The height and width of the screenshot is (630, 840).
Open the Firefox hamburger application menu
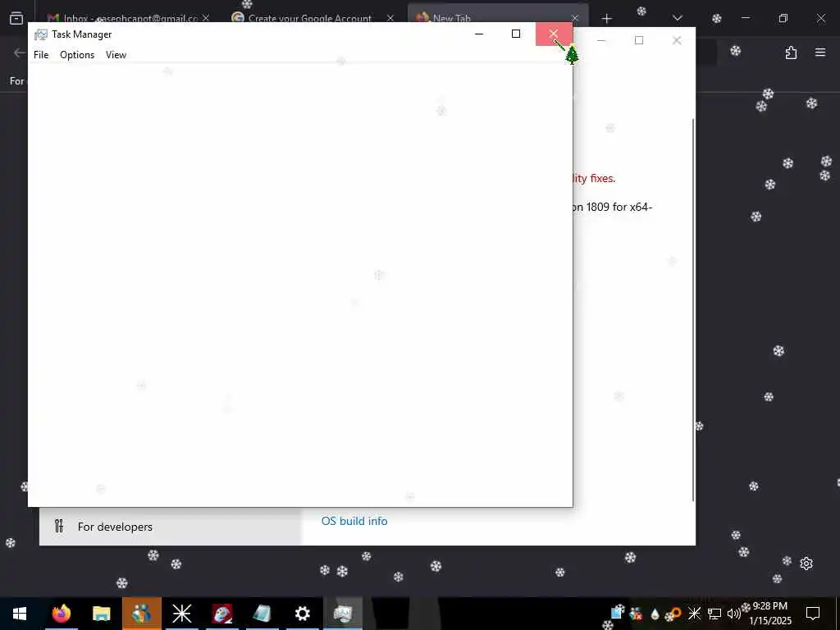(820, 52)
